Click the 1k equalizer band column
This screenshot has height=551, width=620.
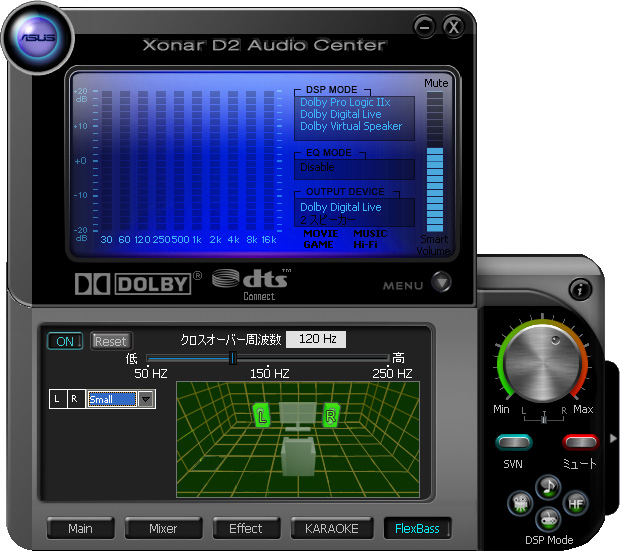point(197,160)
